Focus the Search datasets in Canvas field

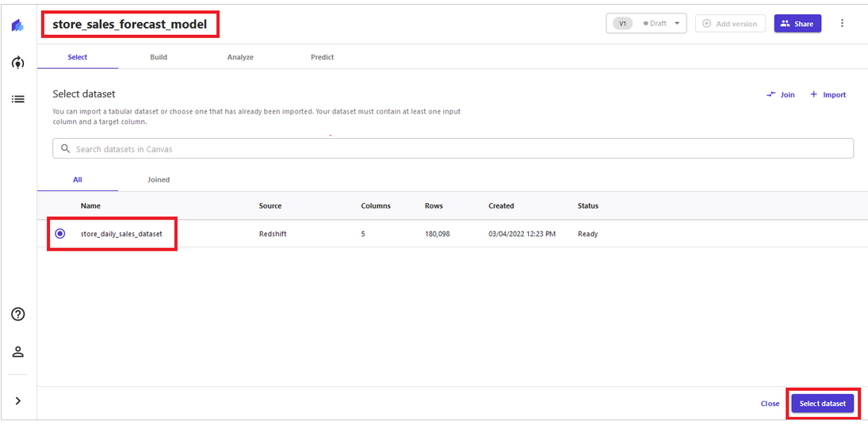pos(453,148)
